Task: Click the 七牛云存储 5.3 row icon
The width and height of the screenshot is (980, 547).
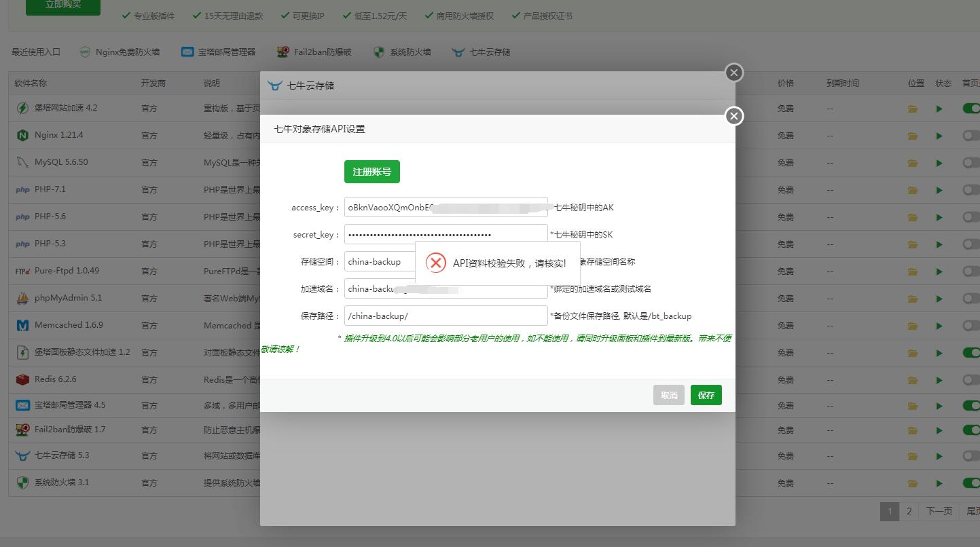Action: pyautogui.click(x=22, y=455)
